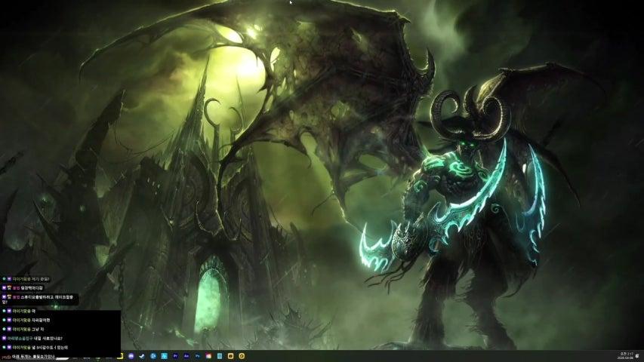Click the blue circular icon right of Steam

pyautogui.click(x=153, y=355)
